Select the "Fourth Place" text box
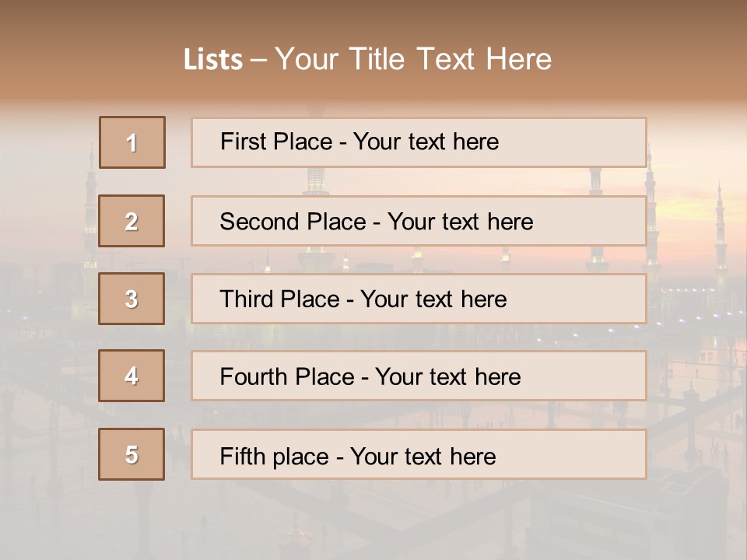The height and width of the screenshot is (560, 747). point(419,376)
